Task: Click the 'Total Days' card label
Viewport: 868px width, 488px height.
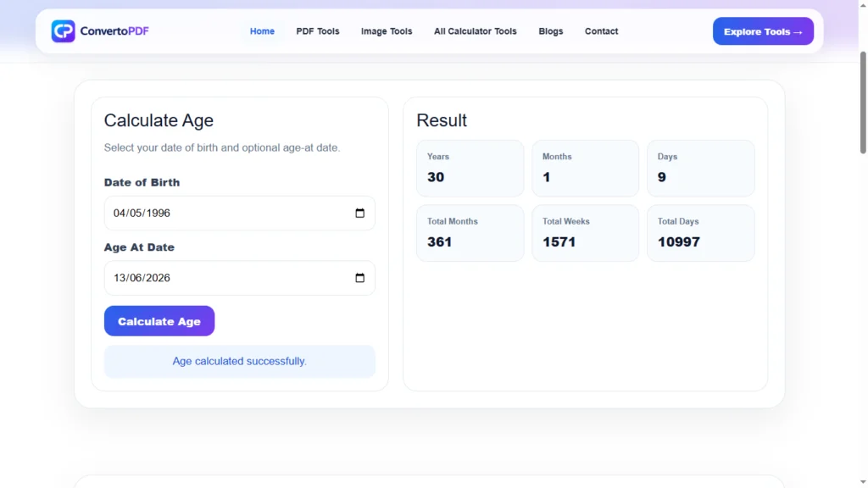Action: point(678,221)
